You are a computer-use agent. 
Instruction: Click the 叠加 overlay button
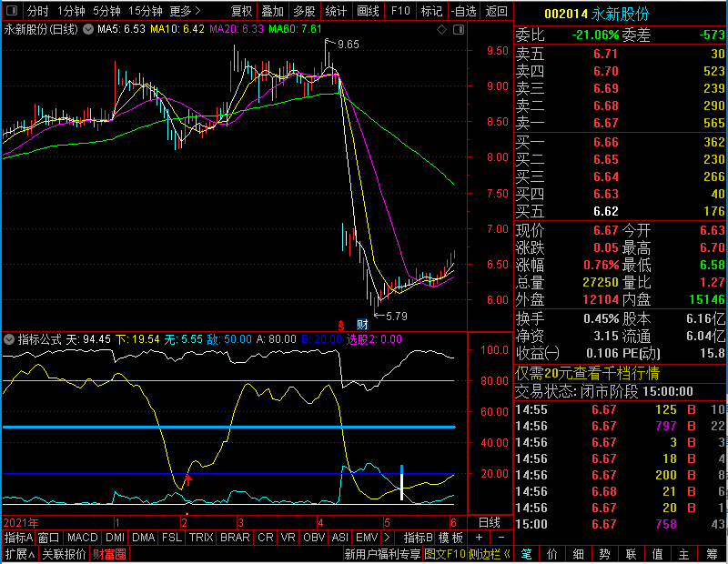pyautogui.click(x=272, y=11)
